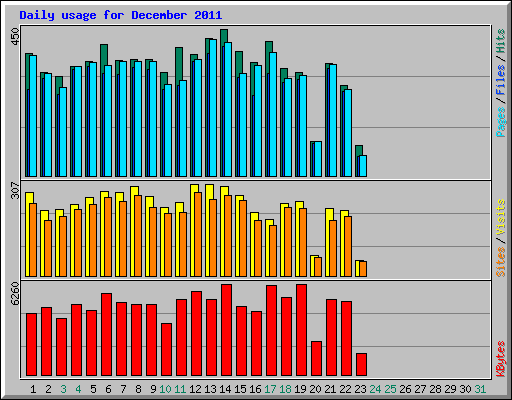Screen dimensions: 512x400
Task: Click day 22 on the x-axis
Action: coord(345,389)
